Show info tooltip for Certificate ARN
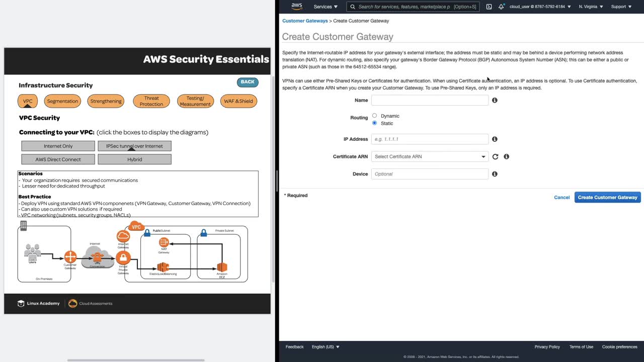Image resolution: width=644 pixels, height=362 pixels. [x=506, y=156]
